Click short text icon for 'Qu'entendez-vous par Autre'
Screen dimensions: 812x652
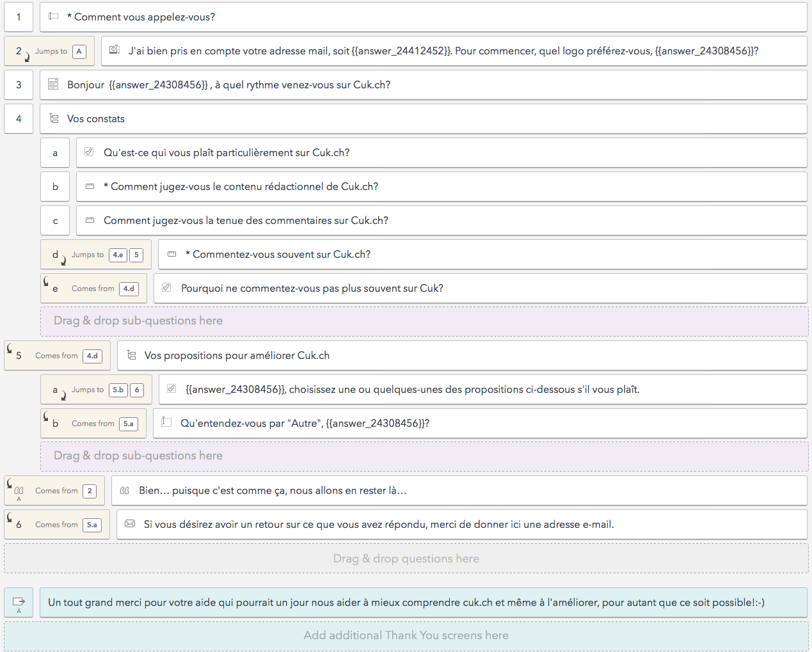[166, 422]
